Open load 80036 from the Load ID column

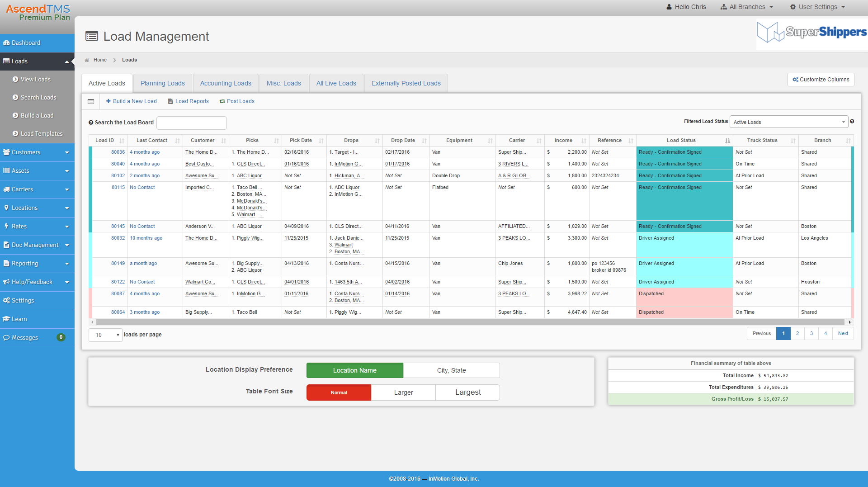click(x=118, y=152)
